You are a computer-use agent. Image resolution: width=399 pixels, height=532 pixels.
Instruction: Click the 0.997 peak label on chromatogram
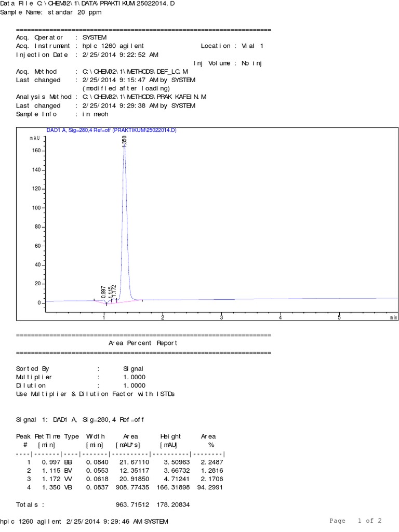(103, 292)
